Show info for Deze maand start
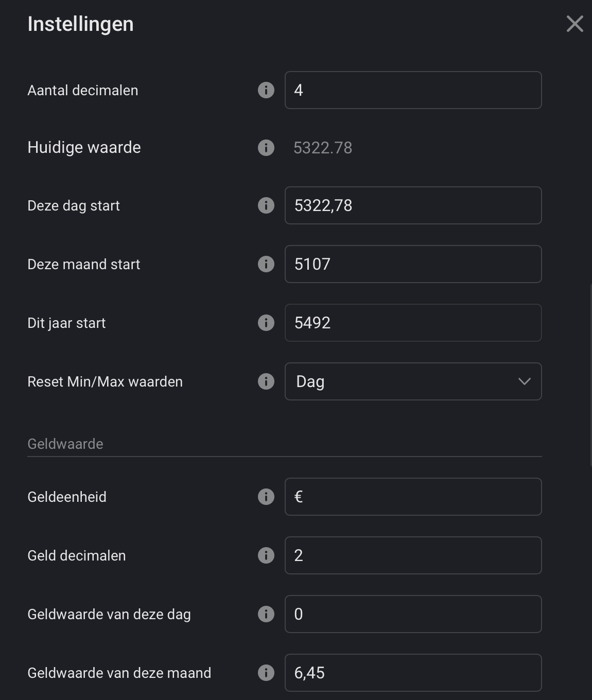The width and height of the screenshot is (592, 700). coord(266,265)
